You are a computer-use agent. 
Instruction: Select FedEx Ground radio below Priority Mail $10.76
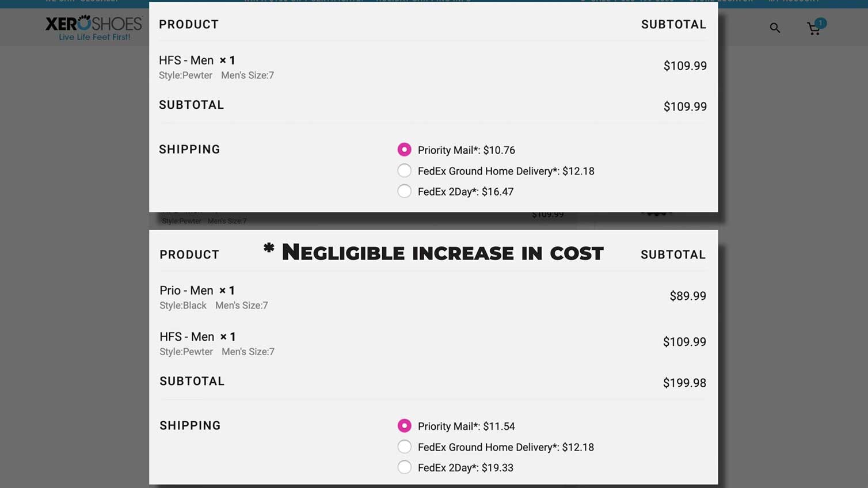coord(404,170)
